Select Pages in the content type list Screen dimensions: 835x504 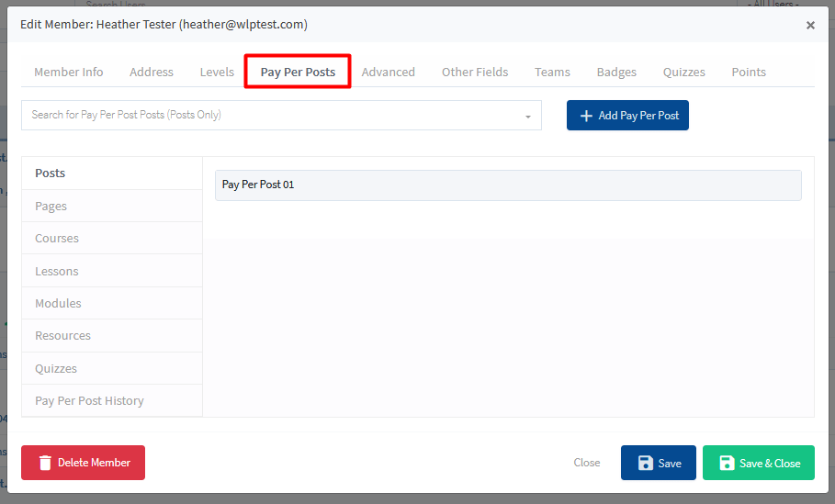[112, 206]
